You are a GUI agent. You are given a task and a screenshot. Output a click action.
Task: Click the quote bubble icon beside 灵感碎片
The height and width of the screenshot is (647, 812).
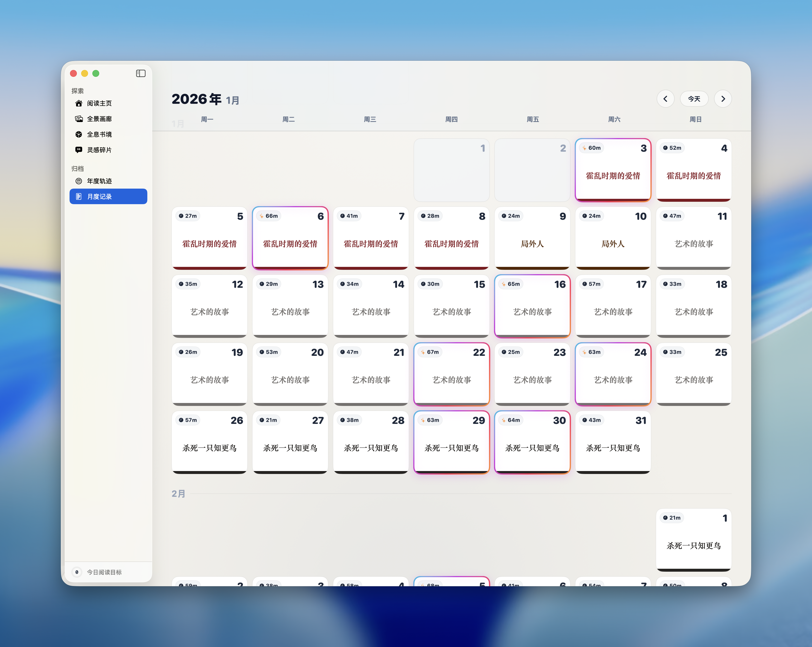pyautogui.click(x=79, y=150)
